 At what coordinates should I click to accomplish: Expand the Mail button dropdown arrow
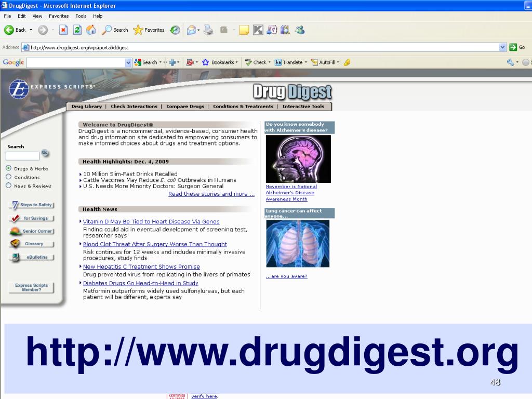coord(198,30)
